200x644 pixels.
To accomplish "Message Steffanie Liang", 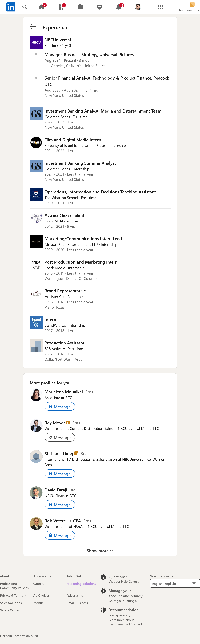I will pyautogui.click(x=60, y=474).
